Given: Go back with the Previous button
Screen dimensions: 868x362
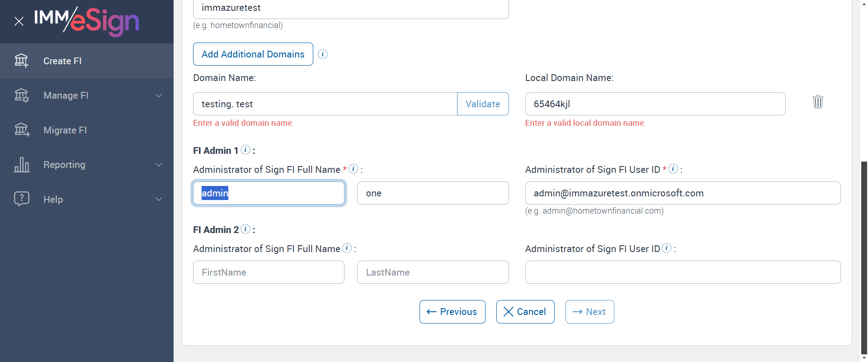Looking at the screenshot, I should [452, 312].
